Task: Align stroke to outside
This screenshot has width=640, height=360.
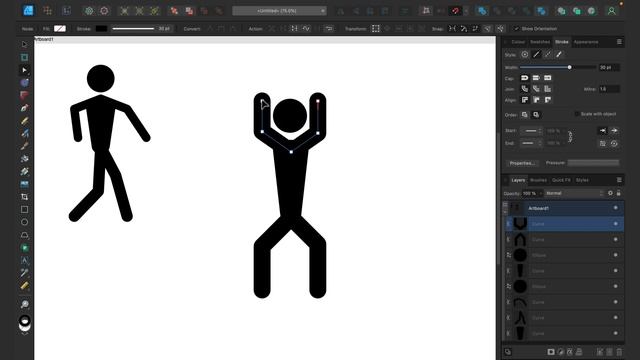Action: pyautogui.click(x=547, y=100)
